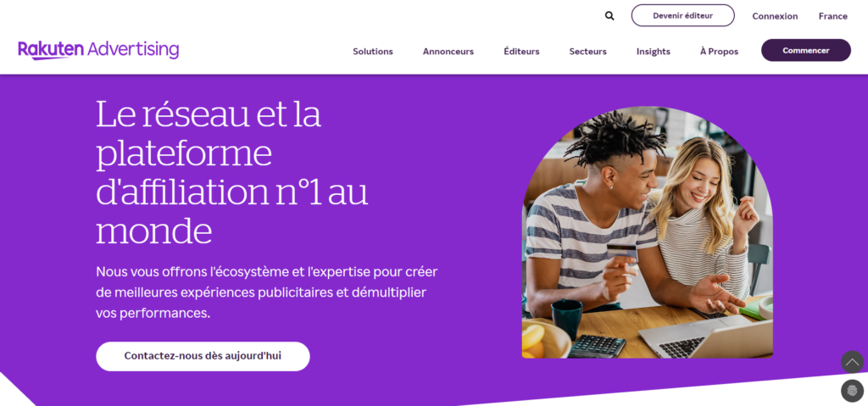Click the hero photo of couple
The width and height of the screenshot is (868, 406).
click(647, 232)
